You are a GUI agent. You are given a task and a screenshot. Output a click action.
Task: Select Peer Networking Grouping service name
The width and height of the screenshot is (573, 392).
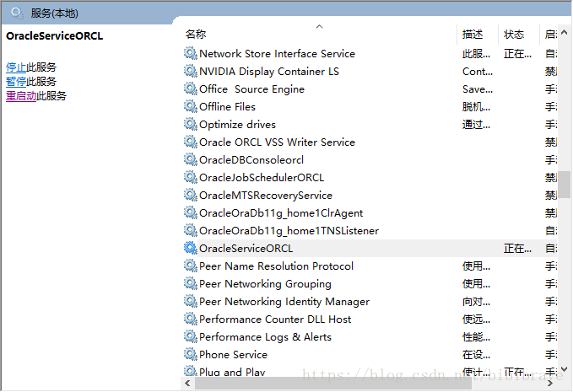(x=266, y=284)
